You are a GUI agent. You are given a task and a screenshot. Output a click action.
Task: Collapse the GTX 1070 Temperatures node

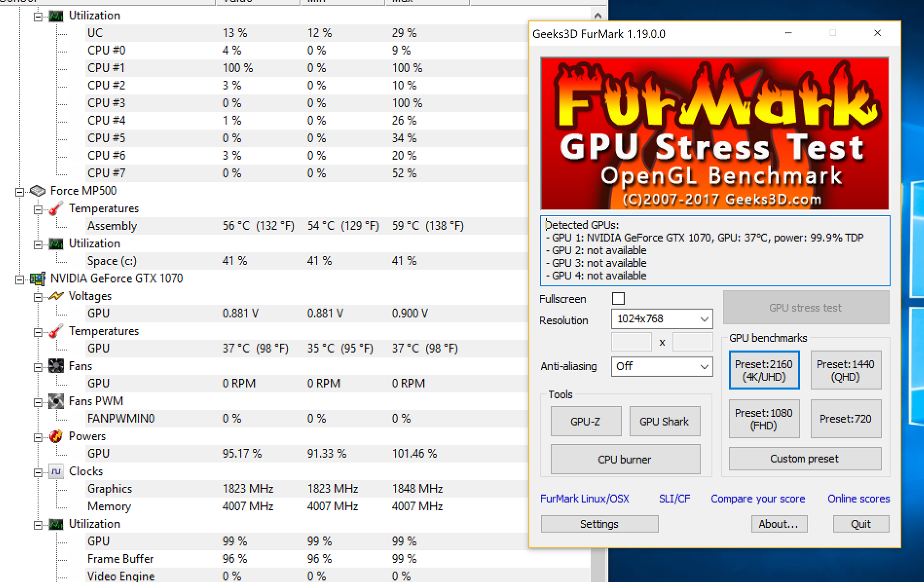38,332
